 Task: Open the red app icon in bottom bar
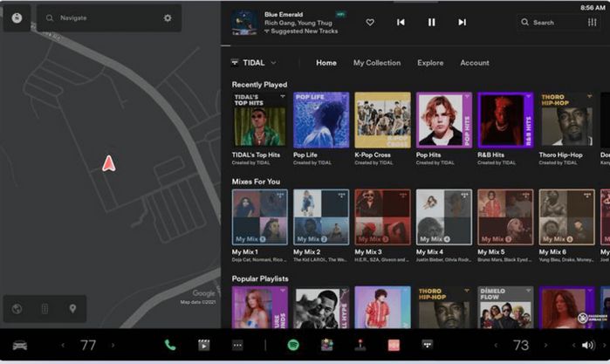[x=394, y=345]
